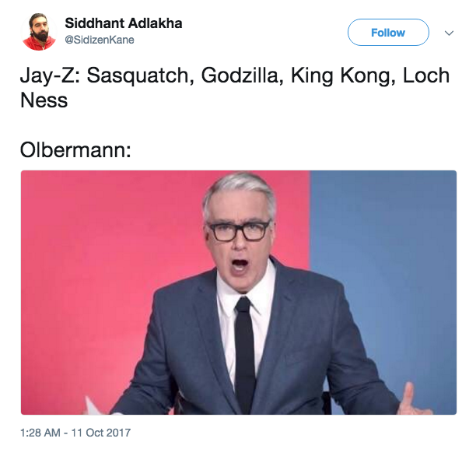This screenshot has width=476, height=449.
Task: Click the black glasses in the photo
Action: click(x=240, y=231)
